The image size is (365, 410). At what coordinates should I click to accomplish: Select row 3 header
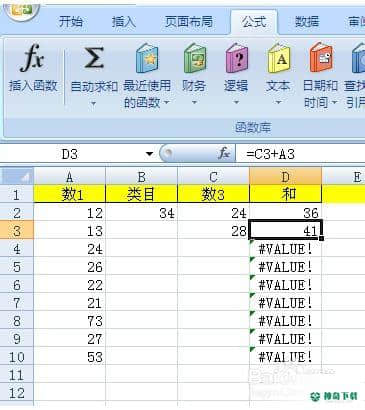point(17,230)
